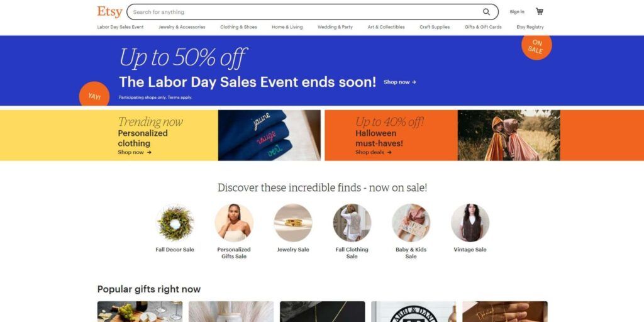Click the magnifying glass search icon
The width and height of the screenshot is (644, 322).
[486, 12]
